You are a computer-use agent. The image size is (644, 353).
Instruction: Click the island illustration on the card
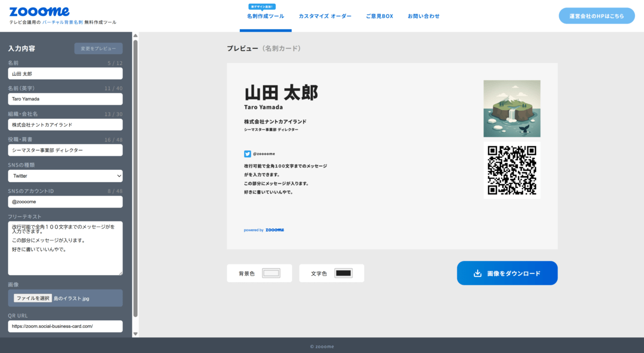pos(511,109)
